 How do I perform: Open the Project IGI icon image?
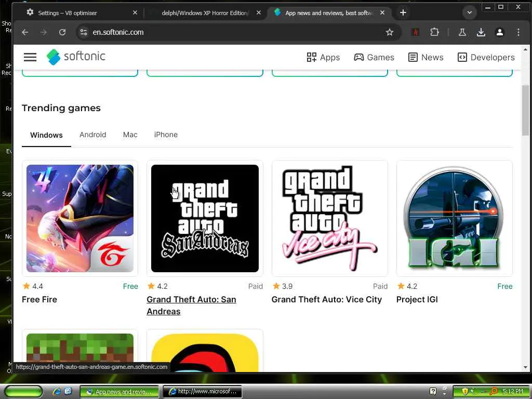[454, 218]
